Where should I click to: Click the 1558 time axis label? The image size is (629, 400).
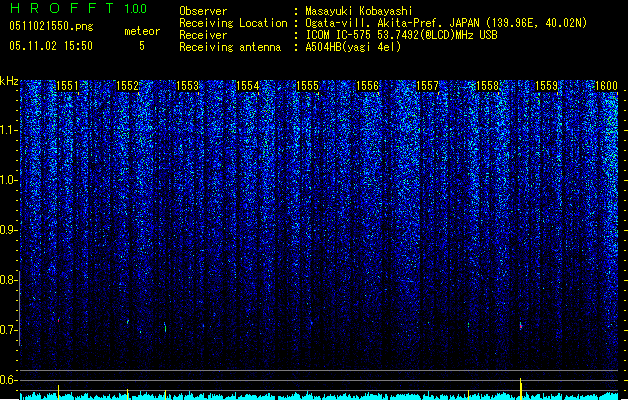pyautogui.click(x=487, y=86)
